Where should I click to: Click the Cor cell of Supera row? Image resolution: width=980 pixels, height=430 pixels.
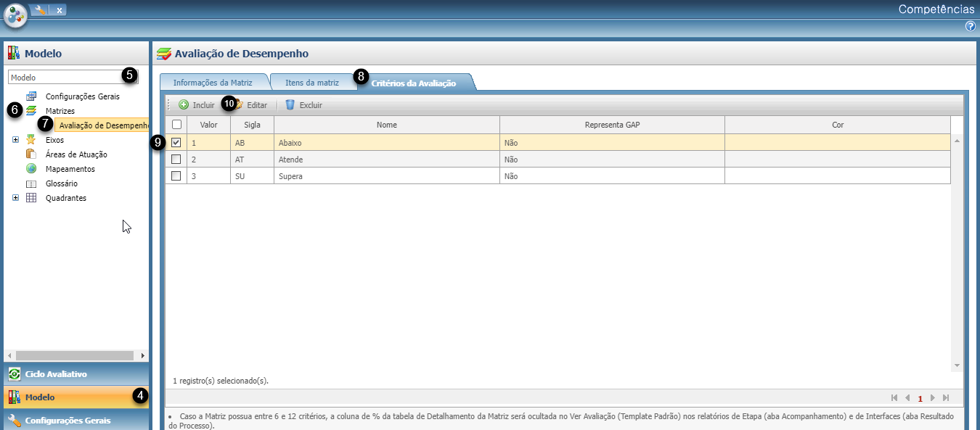(838, 176)
